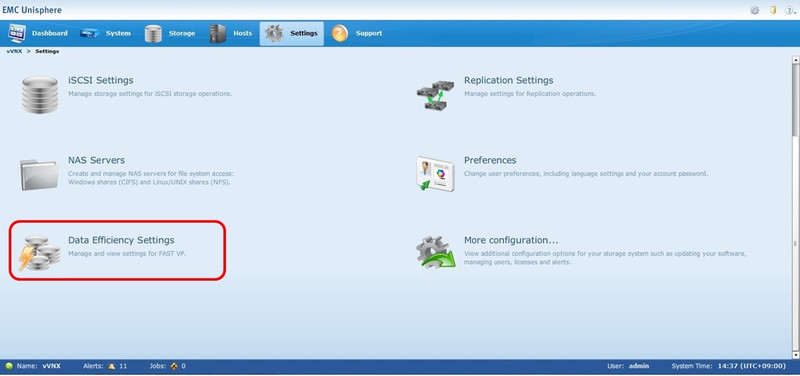Screen dimensions: 800x376
Task: Click the Data Efficiency lightning disks icon
Action: [40, 253]
